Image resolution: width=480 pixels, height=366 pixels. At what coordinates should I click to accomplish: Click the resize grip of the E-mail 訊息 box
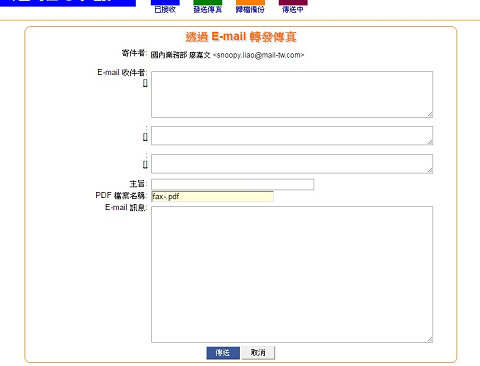[x=430, y=339]
